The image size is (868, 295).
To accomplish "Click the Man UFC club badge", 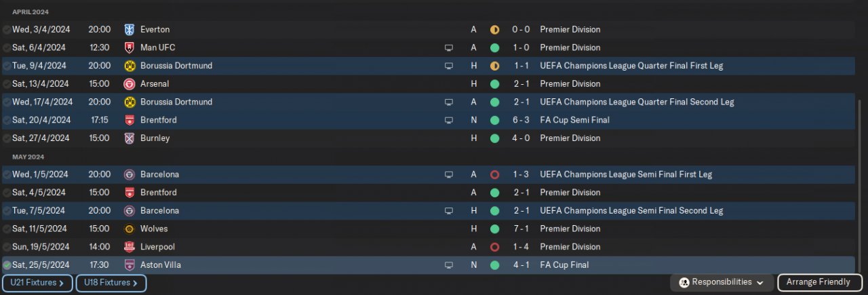I will point(130,47).
